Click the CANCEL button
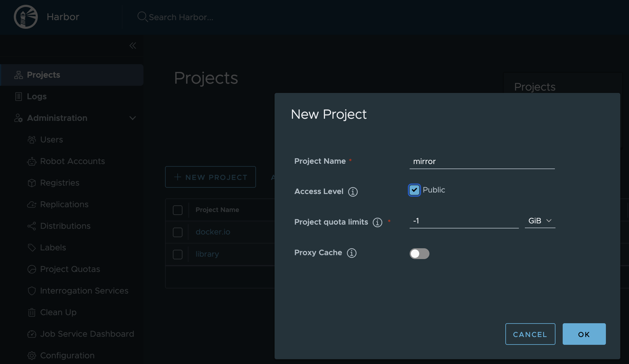This screenshot has height=364, width=629. point(530,334)
